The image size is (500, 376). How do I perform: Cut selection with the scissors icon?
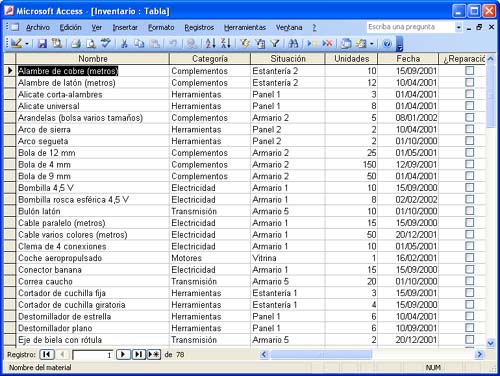coord(124,43)
